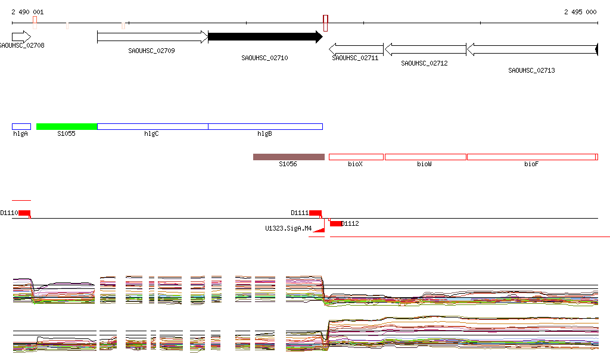Click the SAOUHSC_02710 text label
Screen dimensions: 610x364
pyautogui.click(x=264, y=58)
